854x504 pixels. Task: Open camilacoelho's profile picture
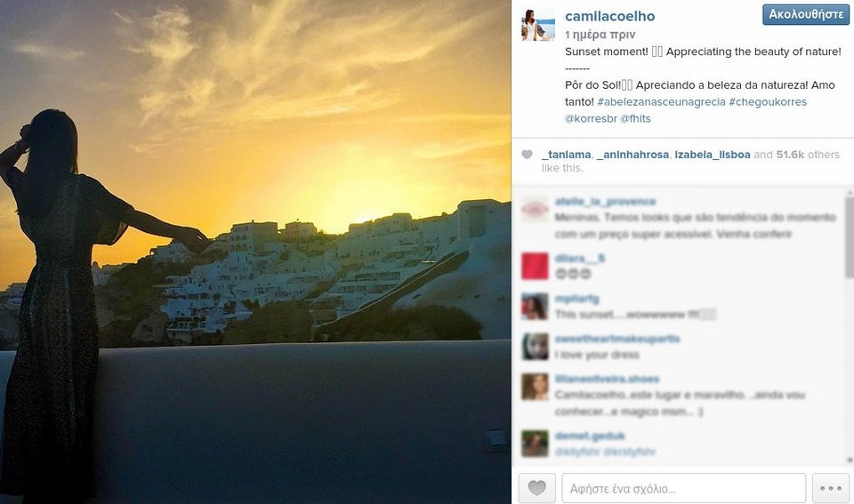[x=538, y=25]
